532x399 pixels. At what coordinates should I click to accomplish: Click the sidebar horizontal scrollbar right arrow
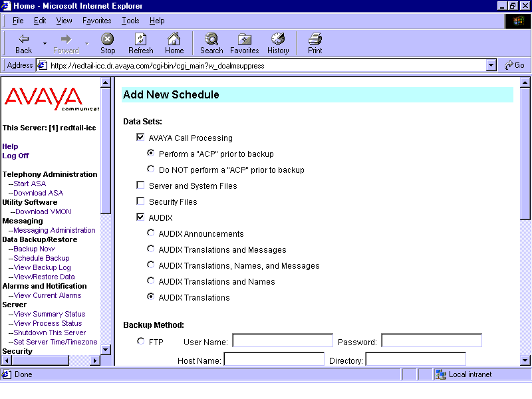(x=95, y=360)
